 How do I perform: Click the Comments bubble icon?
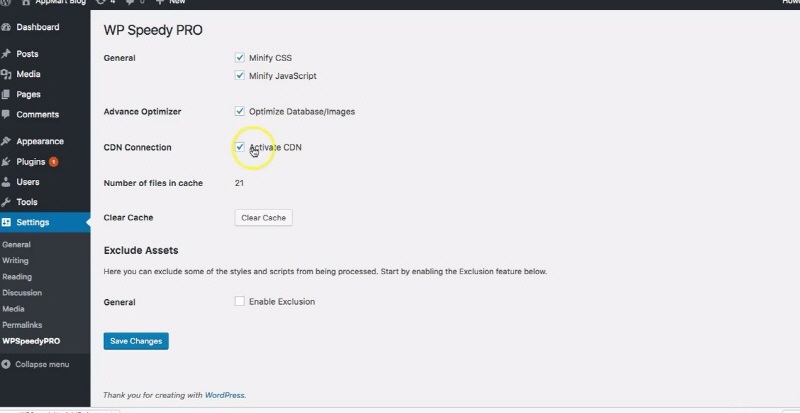click(x=6, y=114)
